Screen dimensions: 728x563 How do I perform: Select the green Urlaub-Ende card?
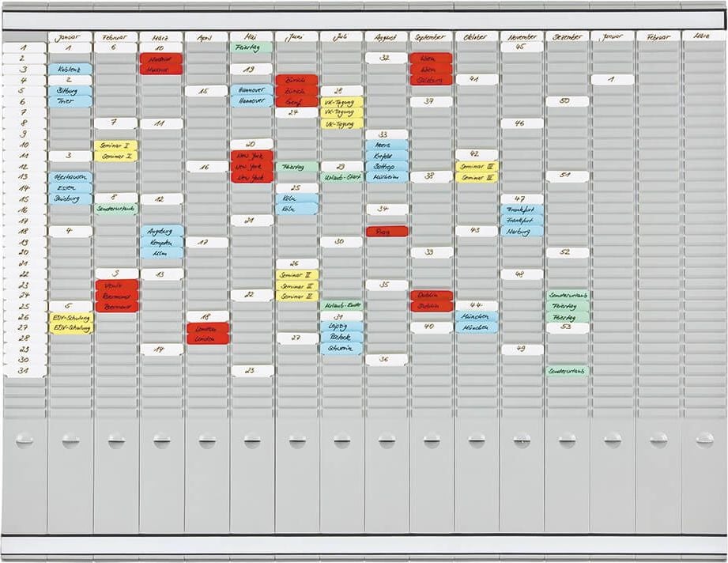click(341, 305)
